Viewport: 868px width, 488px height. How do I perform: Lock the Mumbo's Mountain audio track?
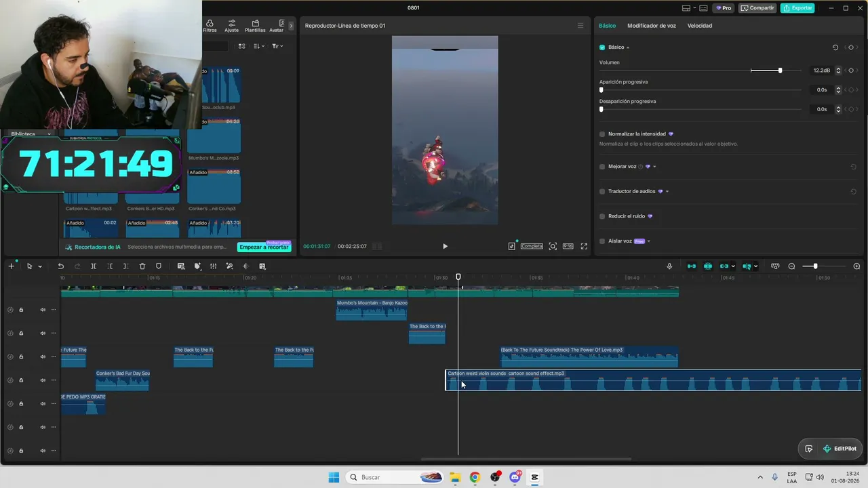(21, 310)
